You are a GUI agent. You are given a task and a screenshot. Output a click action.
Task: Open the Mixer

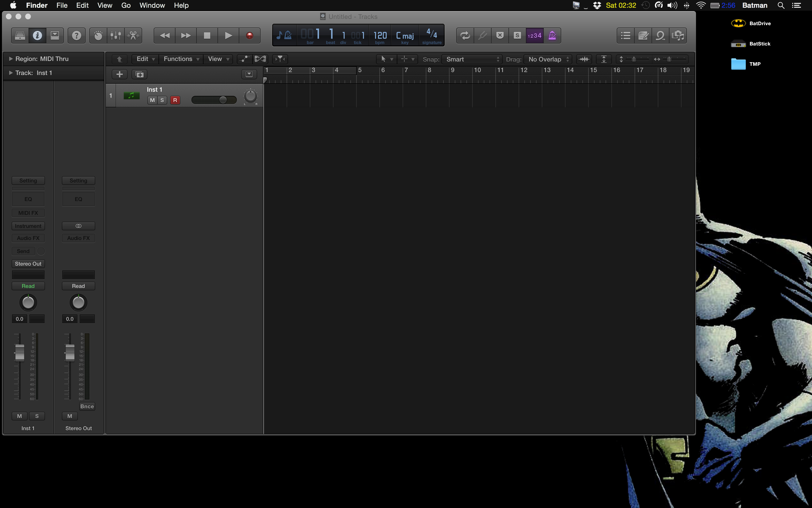point(116,36)
